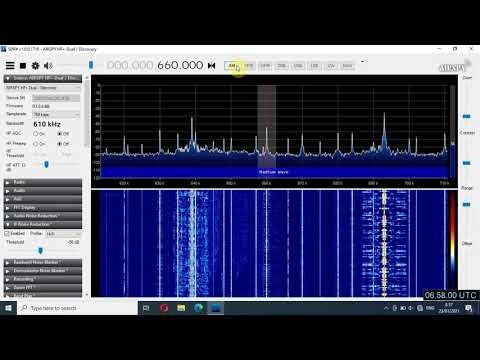This screenshot has height=360, width=480.
Task: Click the ENG language indicator
Action: pos(430,308)
